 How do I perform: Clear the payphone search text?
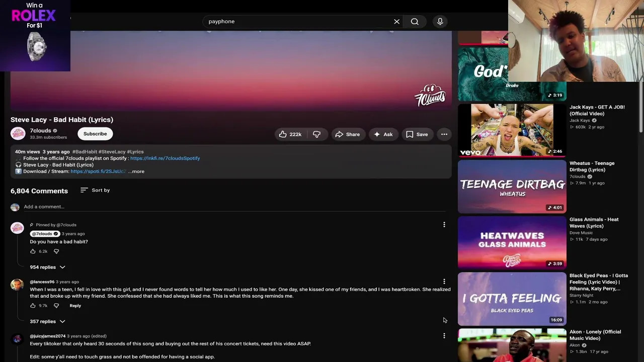click(396, 22)
